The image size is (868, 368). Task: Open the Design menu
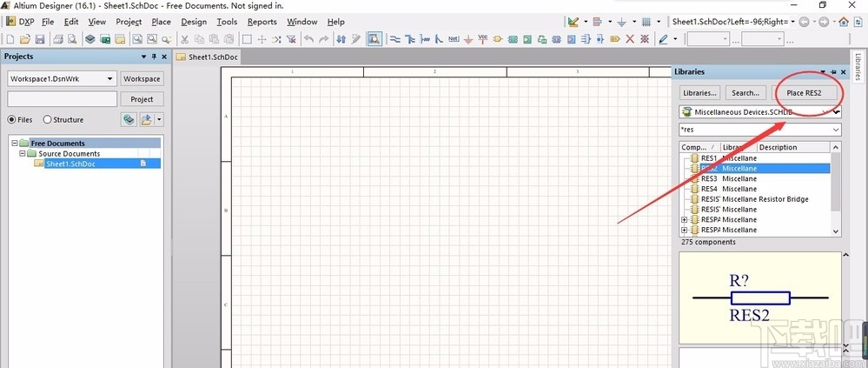pos(194,22)
